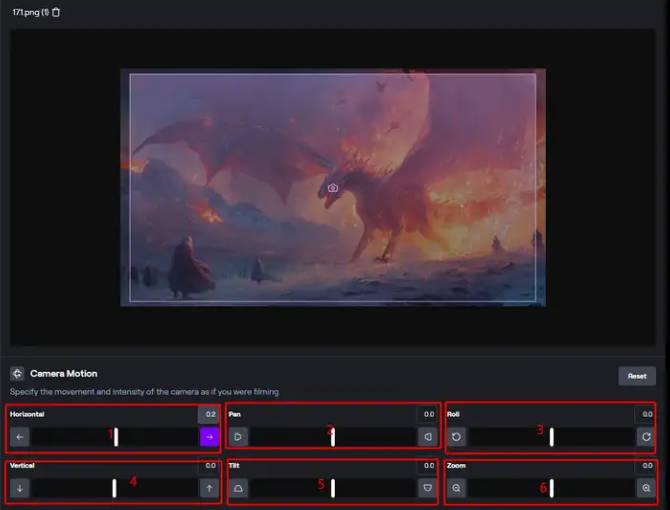Click the Camera Motion section icon
670x510 pixels.
tap(17, 373)
